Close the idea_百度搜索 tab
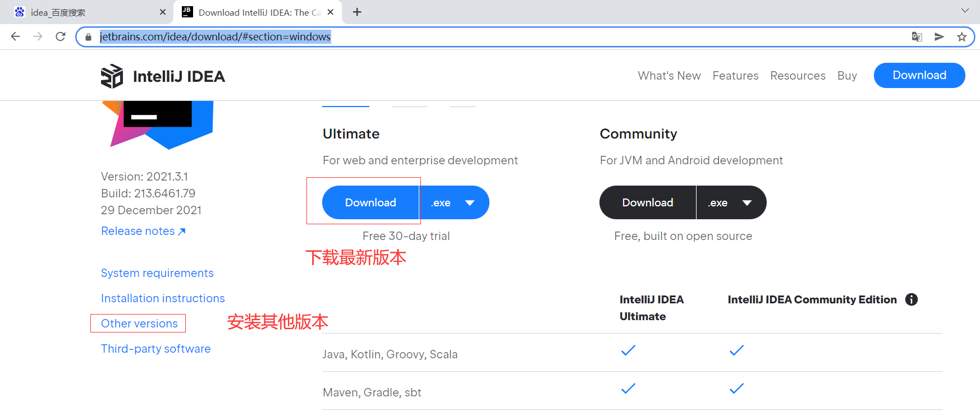Viewport: 980px width, 411px height. [163, 12]
